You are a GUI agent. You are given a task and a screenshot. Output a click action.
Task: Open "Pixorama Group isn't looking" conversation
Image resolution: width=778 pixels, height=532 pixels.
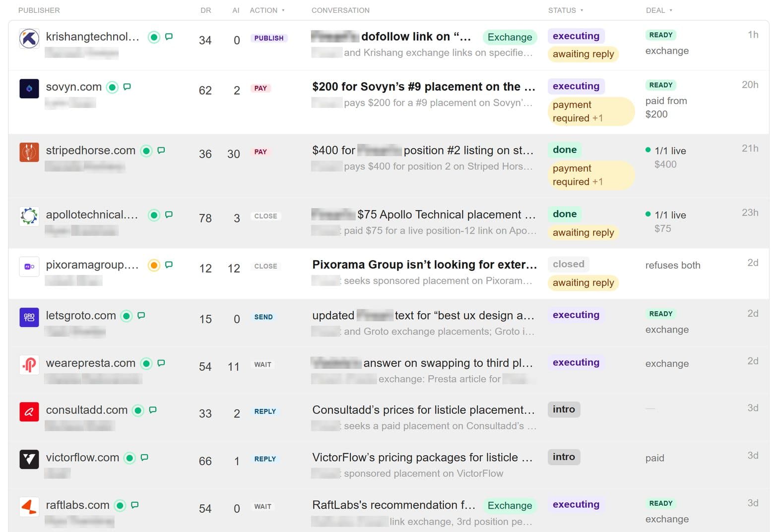pos(424,265)
